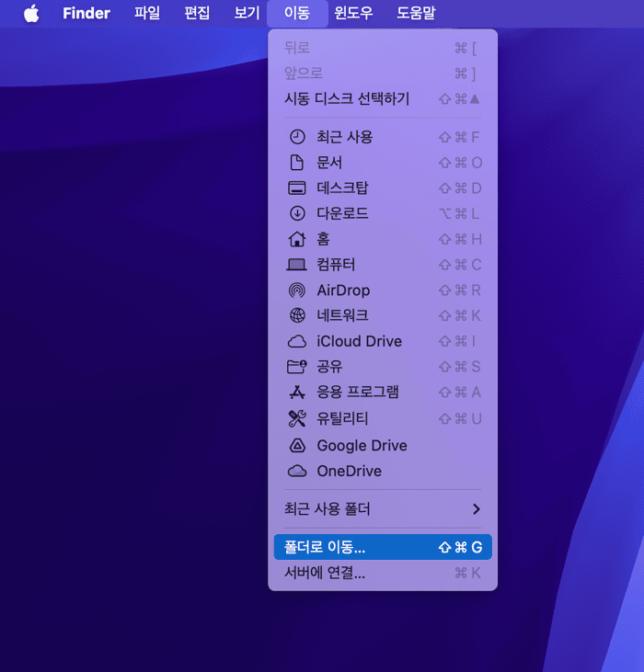
Task: Click the Google Drive triangle icon
Action: click(x=297, y=446)
